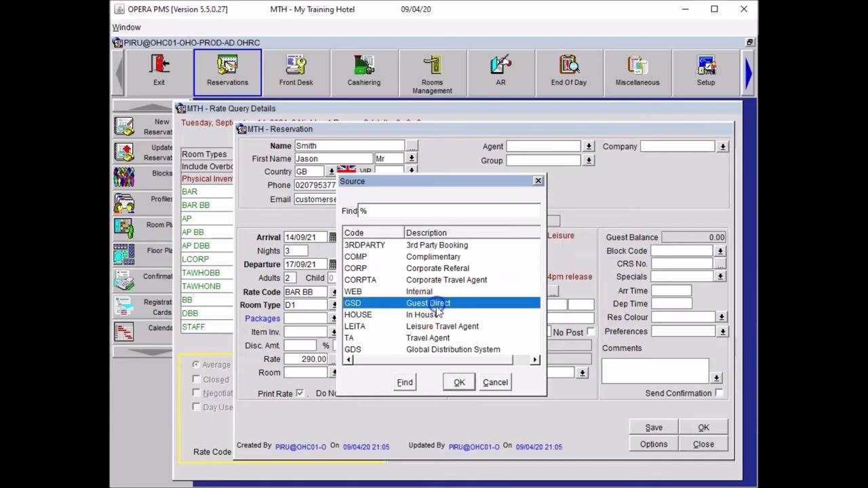
Task: Open the Window menu
Action: [126, 27]
